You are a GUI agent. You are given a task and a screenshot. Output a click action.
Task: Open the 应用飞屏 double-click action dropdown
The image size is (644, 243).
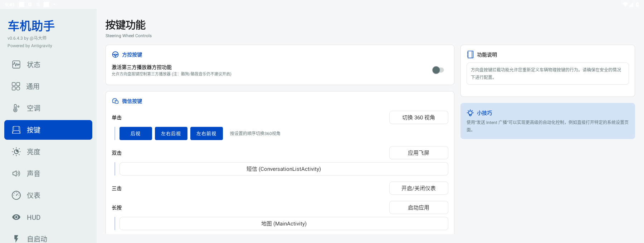419,153
